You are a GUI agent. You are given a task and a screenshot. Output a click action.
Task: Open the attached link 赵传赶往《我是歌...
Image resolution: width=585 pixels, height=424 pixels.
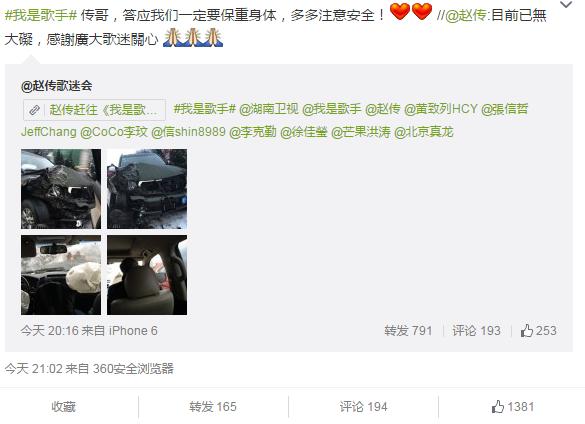coord(94,110)
